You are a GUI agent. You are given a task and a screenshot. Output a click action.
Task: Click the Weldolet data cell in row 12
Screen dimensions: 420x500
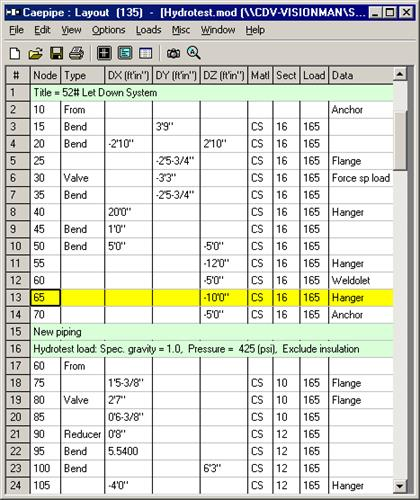pos(361,280)
